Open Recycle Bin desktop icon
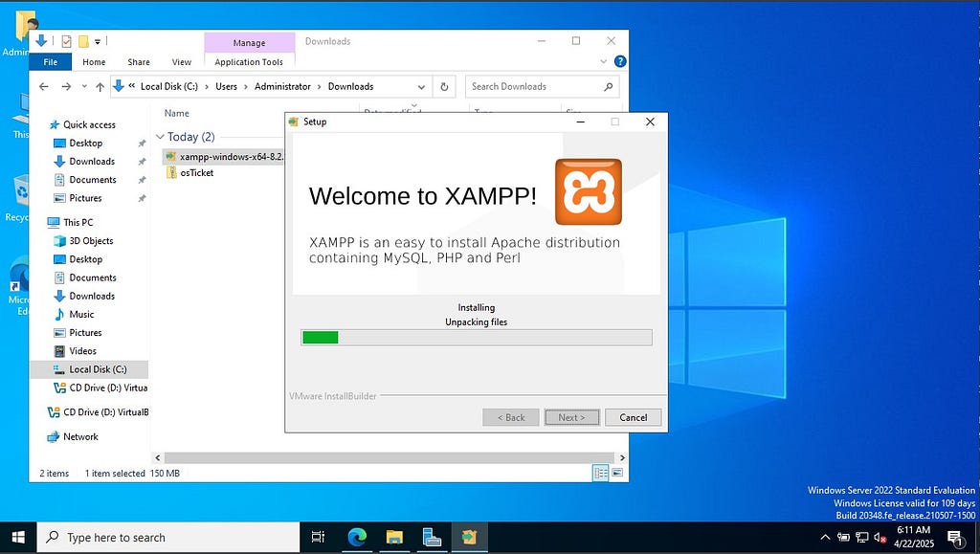Viewport: 980px width, 554px height. coord(19,199)
